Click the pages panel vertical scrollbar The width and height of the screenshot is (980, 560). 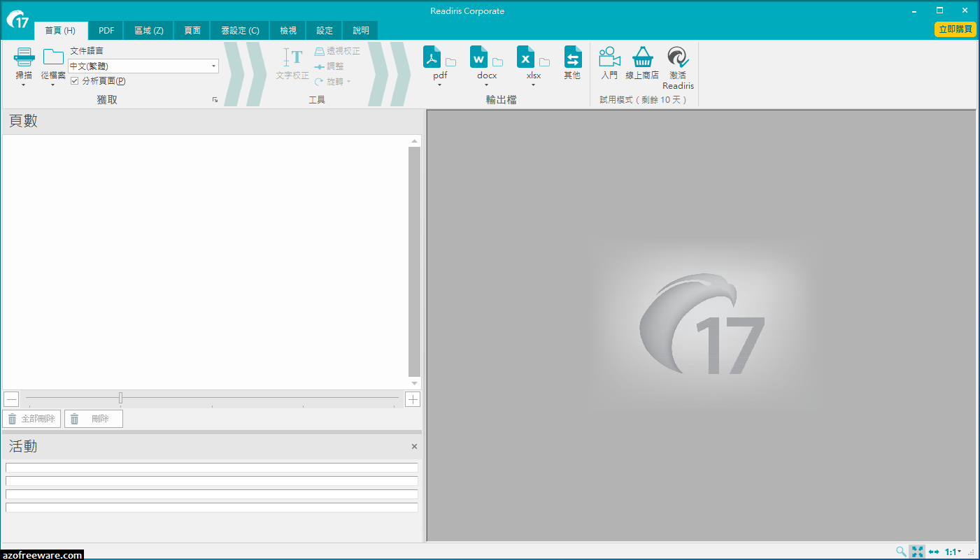click(x=414, y=261)
